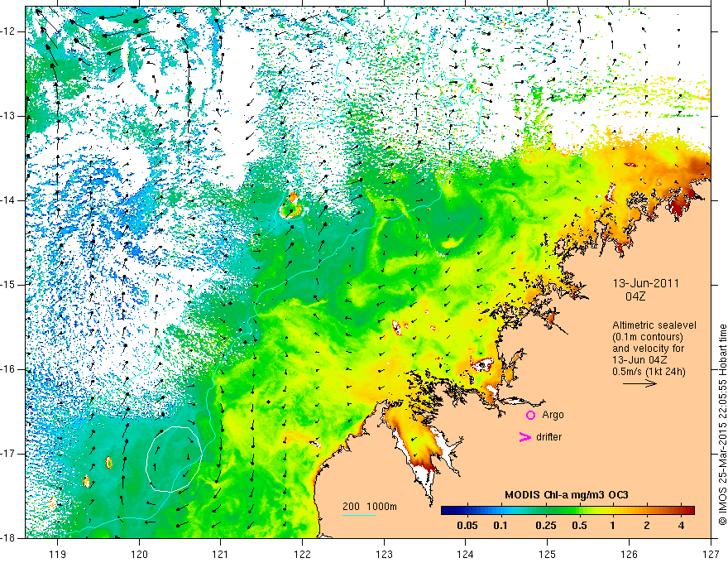Click the magenta Argo circle legend symbol
Screen dimensions: 728x563
coord(530,415)
